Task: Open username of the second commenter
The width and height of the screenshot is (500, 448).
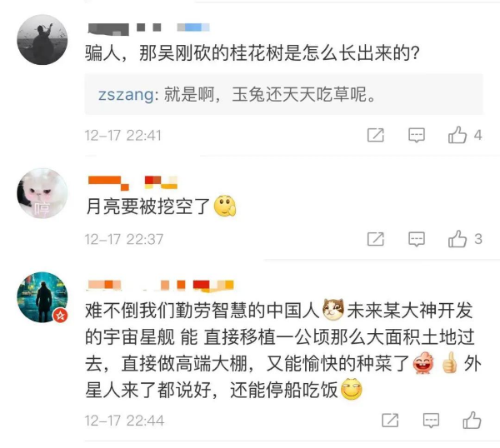Action: pos(132,182)
